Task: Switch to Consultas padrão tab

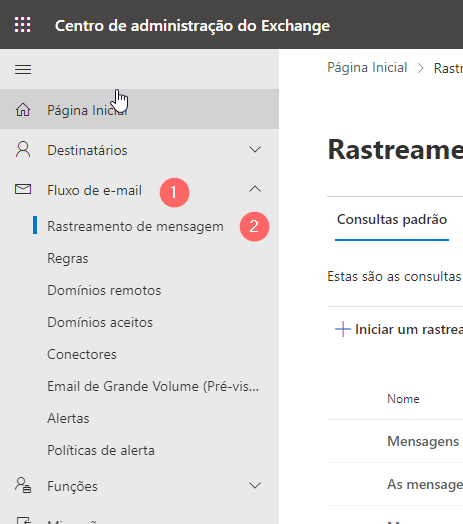Action: tap(392, 220)
